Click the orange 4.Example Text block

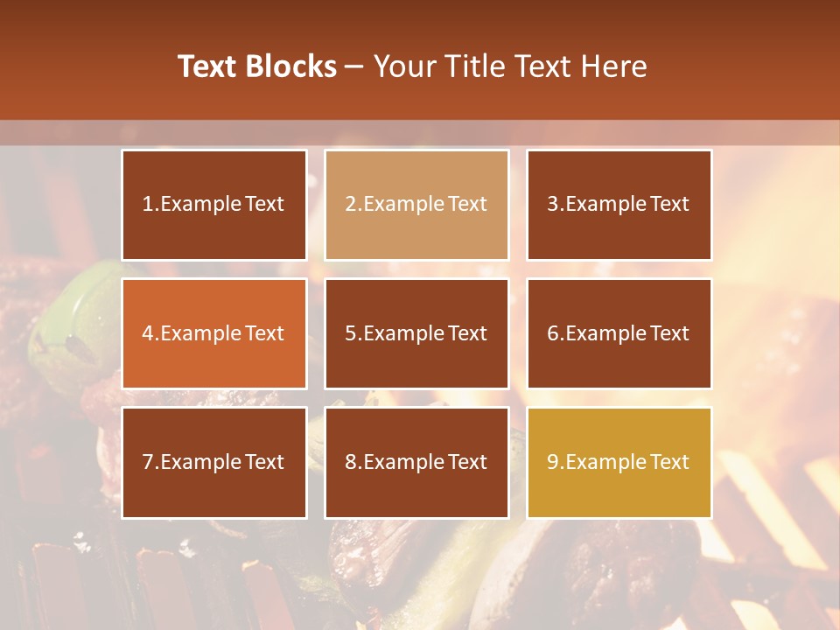click(x=213, y=333)
